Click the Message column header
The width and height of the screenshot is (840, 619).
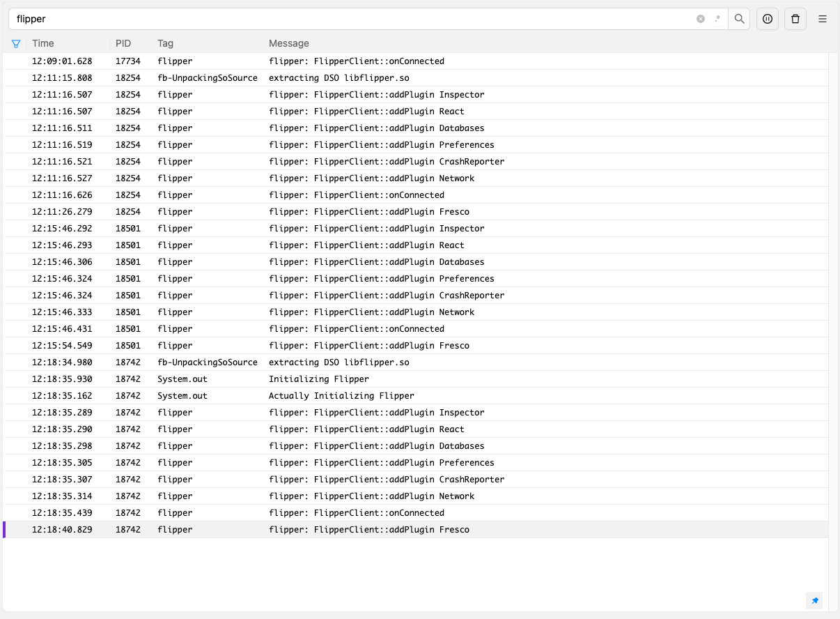[x=289, y=43]
